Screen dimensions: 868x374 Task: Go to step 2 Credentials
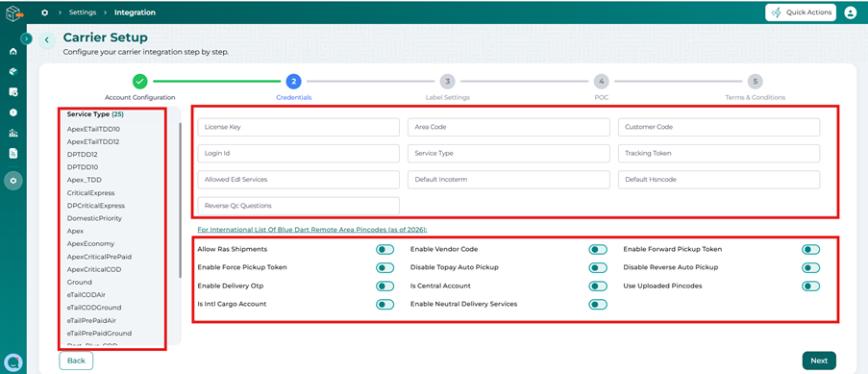pyautogui.click(x=294, y=82)
